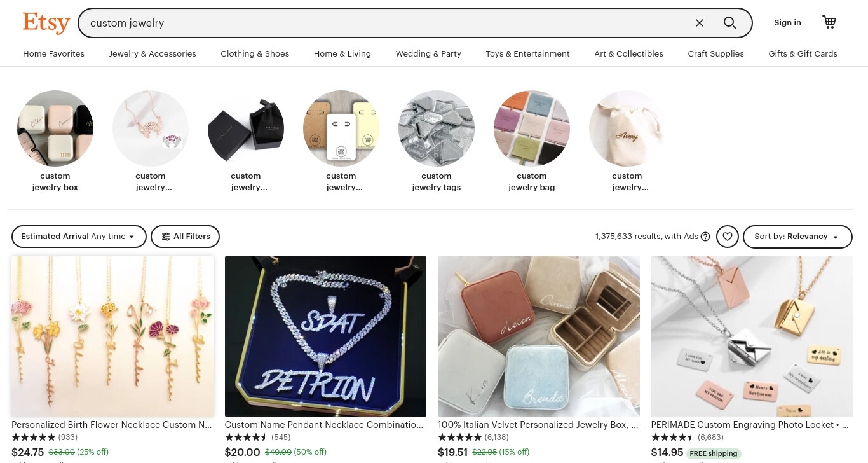Open the Jewelry & Accessories menu
Viewport: 868px width, 463px height.
click(x=153, y=54)
